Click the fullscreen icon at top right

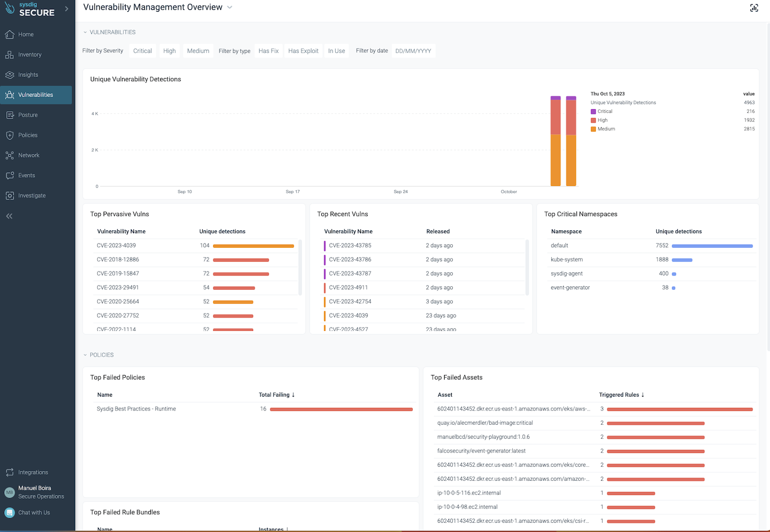coord(754,8)
